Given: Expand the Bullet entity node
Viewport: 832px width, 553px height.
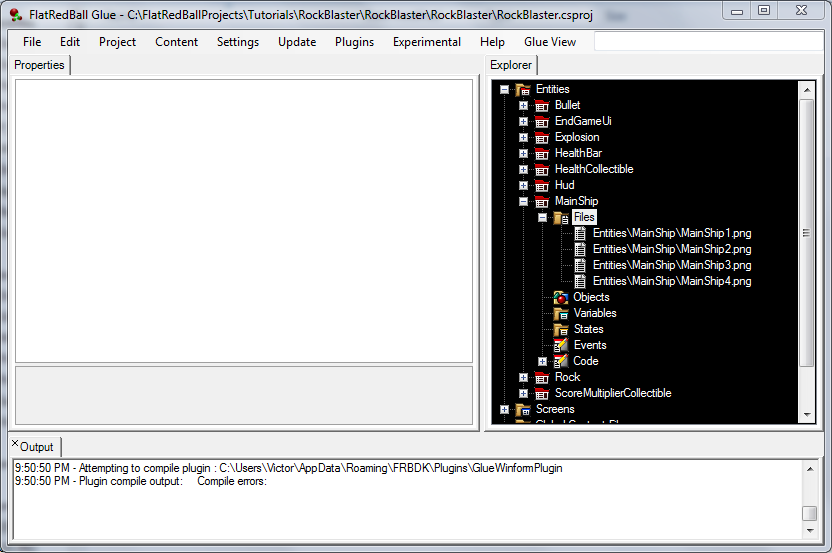Looking at the screenshot, I should pos(523,106).
